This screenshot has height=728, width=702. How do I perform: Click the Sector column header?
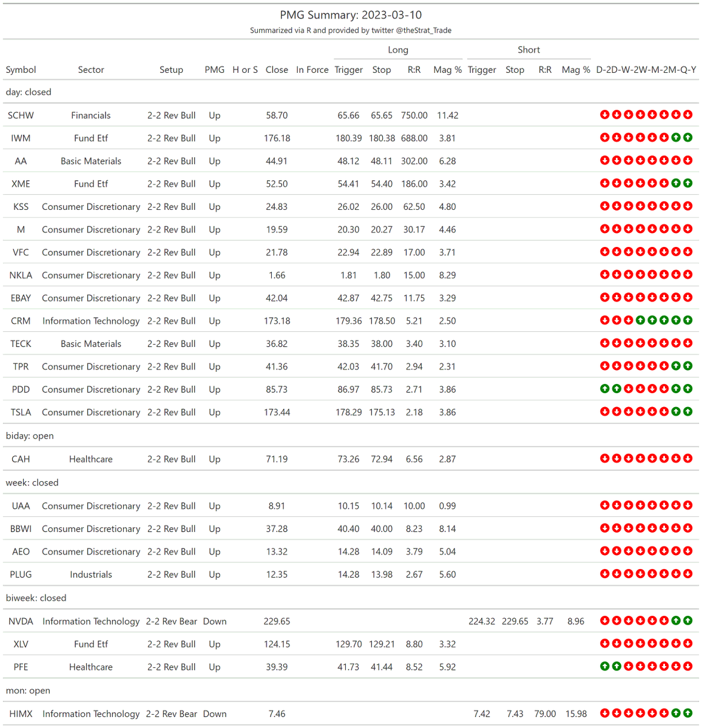point(91,70)
